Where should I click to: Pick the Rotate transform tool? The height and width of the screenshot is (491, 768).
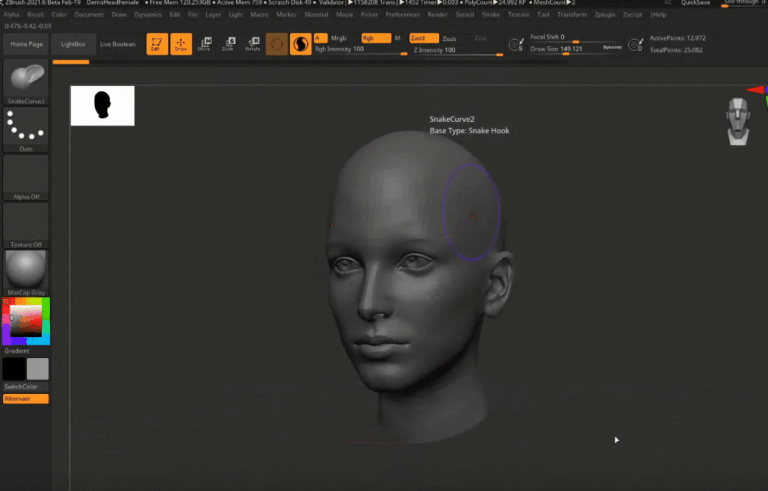tap(252, 44)
